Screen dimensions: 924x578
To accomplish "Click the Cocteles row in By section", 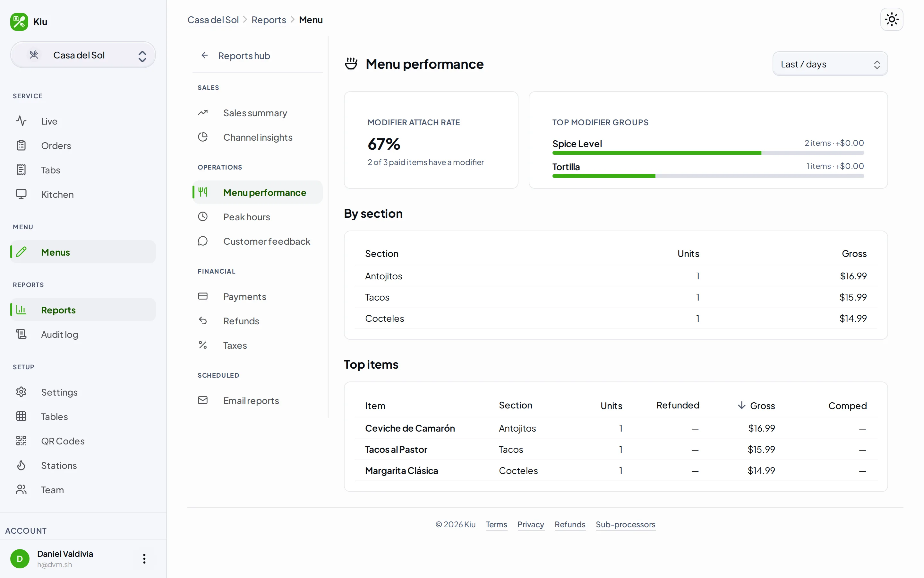I will pyautogui.click(x=615, y=319).
